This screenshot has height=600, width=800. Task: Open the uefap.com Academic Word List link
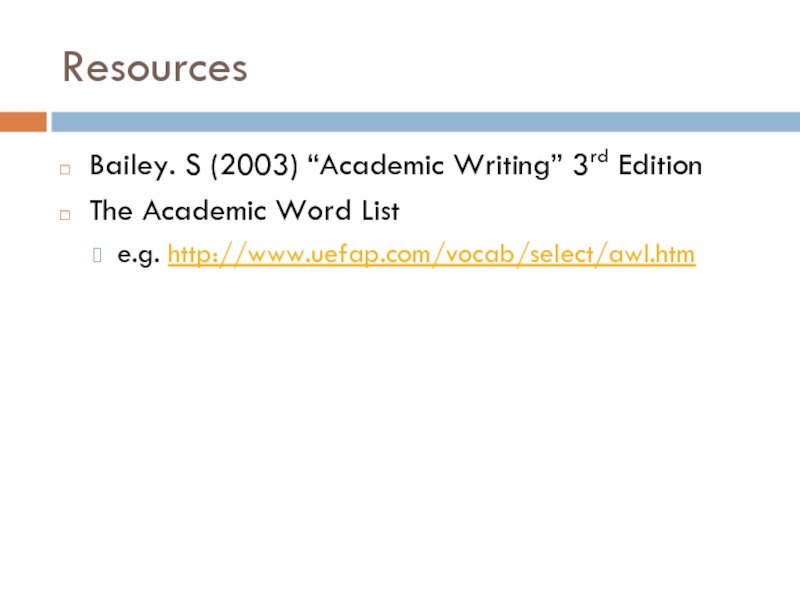click(x=430, y=256)
